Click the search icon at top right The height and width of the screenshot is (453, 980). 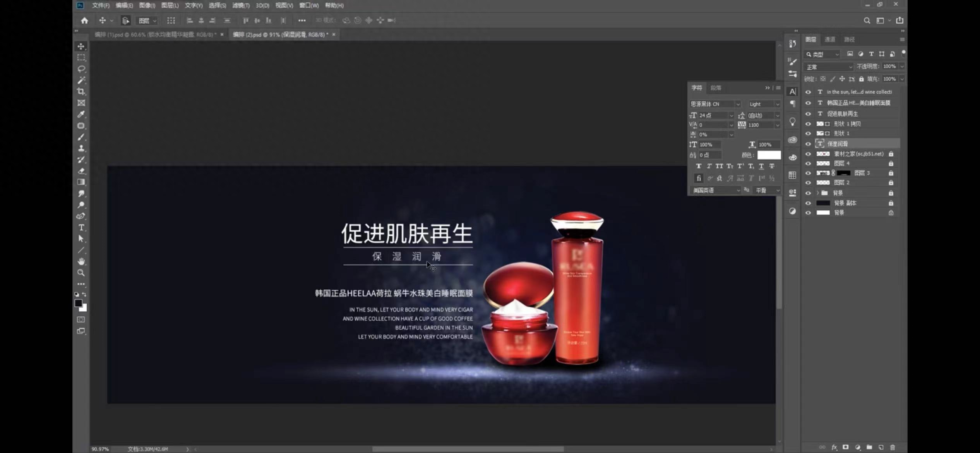coord(867,21)
